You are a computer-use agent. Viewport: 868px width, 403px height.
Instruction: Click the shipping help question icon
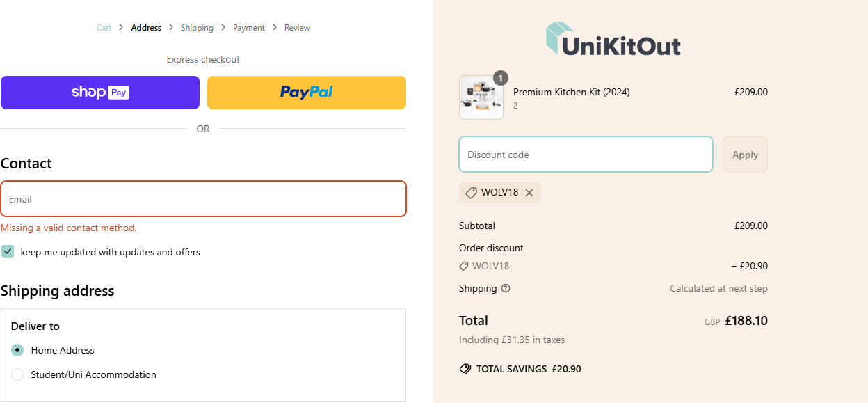(506, 288)
